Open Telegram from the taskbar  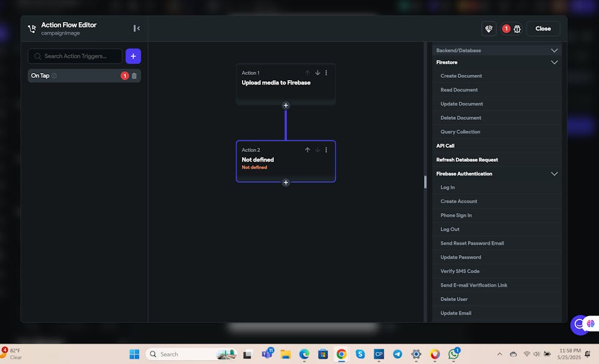click(x=398, y=354)
